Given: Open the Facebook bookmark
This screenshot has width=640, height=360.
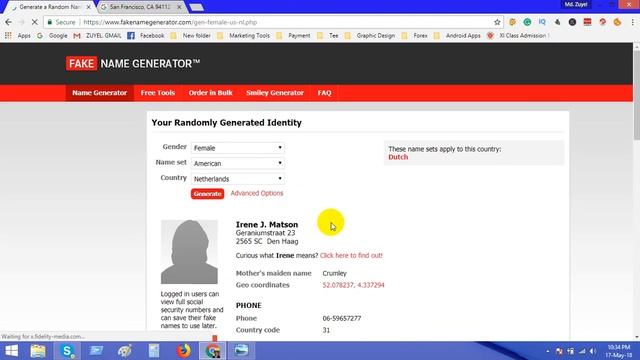Looking at the screenshot, I should (146, 36).
